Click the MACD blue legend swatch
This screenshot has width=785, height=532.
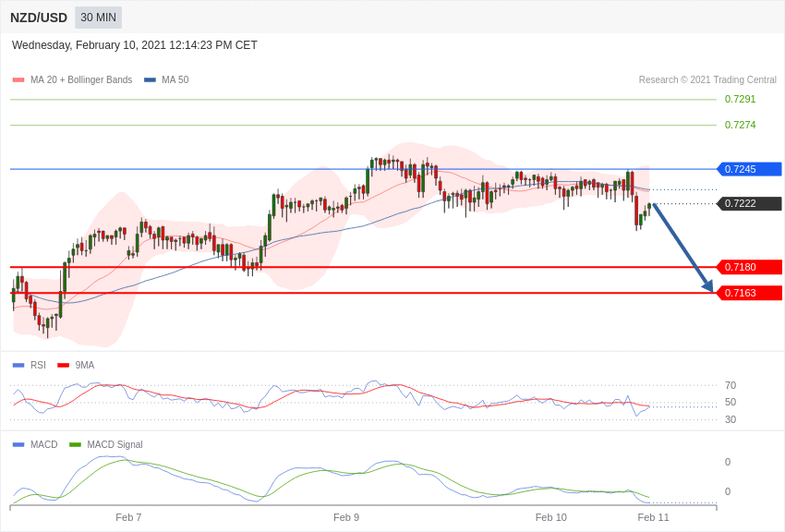pos(18,444)
